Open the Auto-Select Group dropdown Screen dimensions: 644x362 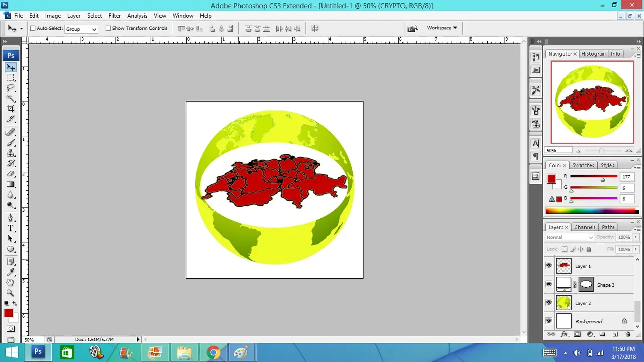[81, 29]
